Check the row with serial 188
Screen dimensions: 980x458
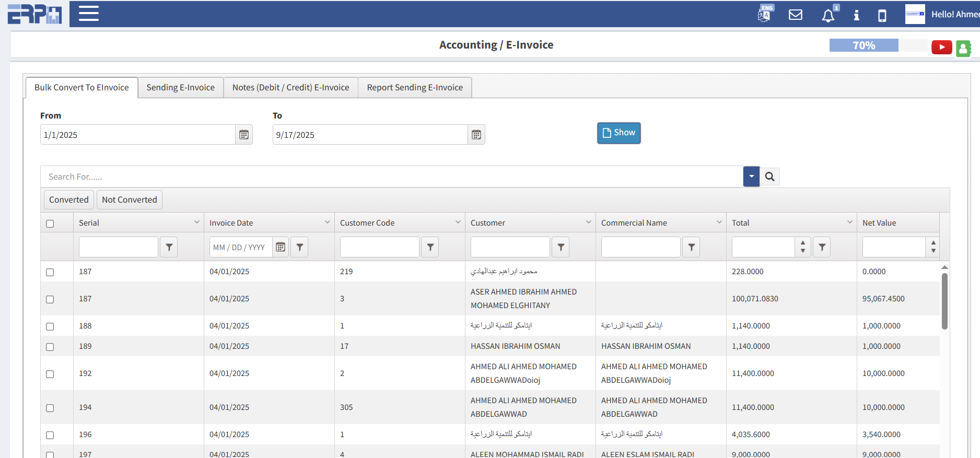click(50, 326)
